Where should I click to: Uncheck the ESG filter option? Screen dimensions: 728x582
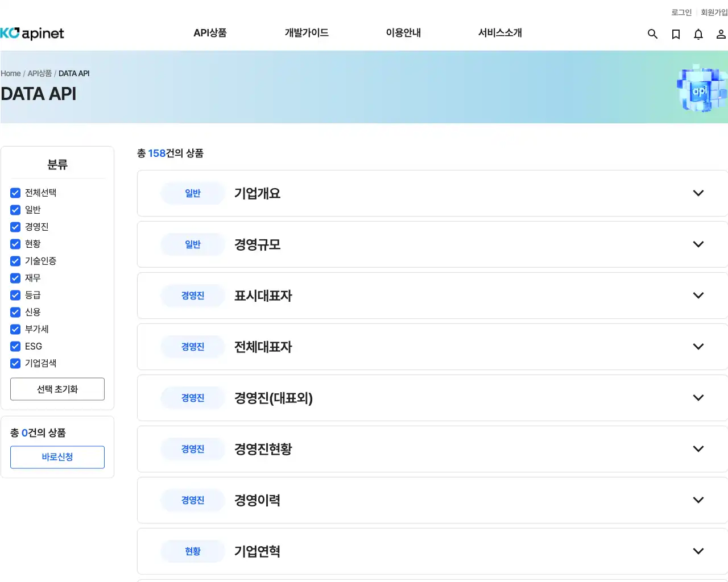click(x=15, y=346)
